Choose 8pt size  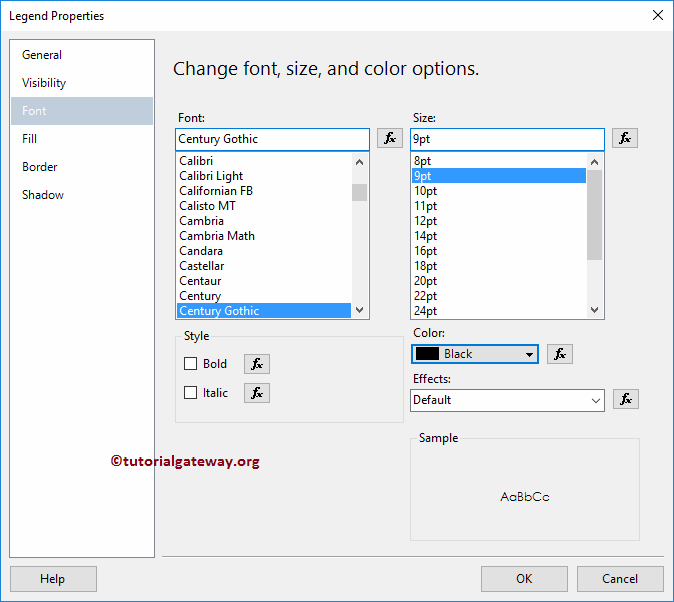[x=499, y=161]
